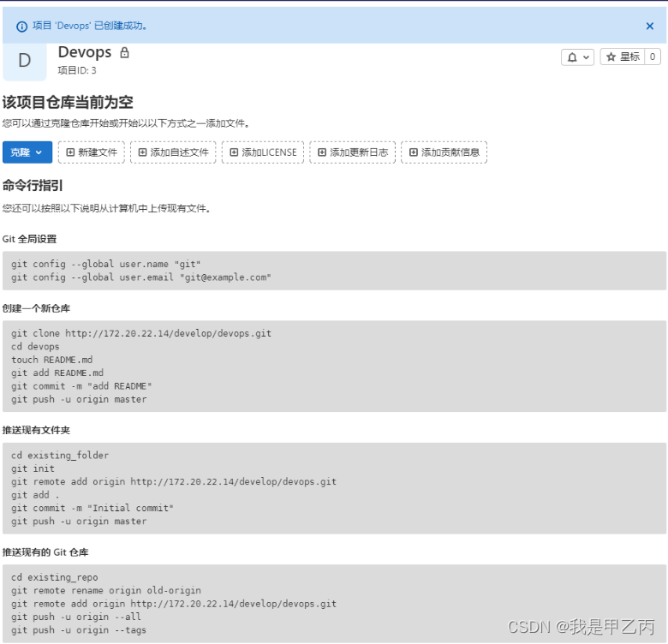
Task: Star the Devops project
Action: tap(623, 57)
